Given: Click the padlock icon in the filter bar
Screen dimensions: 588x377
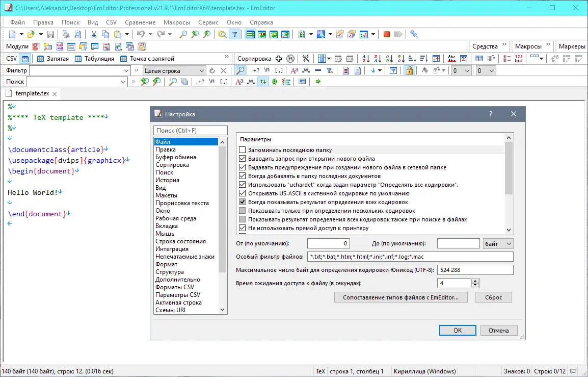Looking at the screenshot, I should point(409,70).
